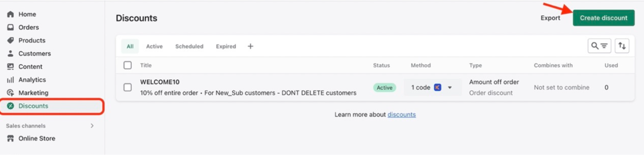Switch to the Active tab
Screen dimensions: 644x155
pyautogui.click(x=154, y=46)
